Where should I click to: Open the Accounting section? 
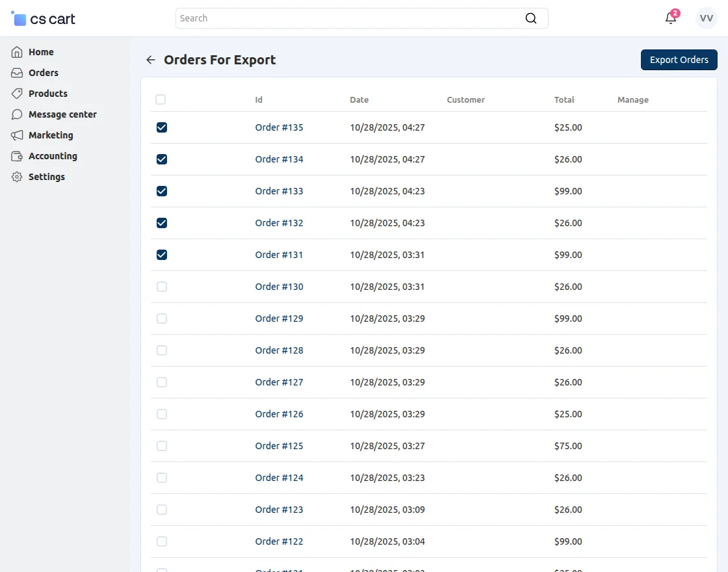click(x=52, y=156)
